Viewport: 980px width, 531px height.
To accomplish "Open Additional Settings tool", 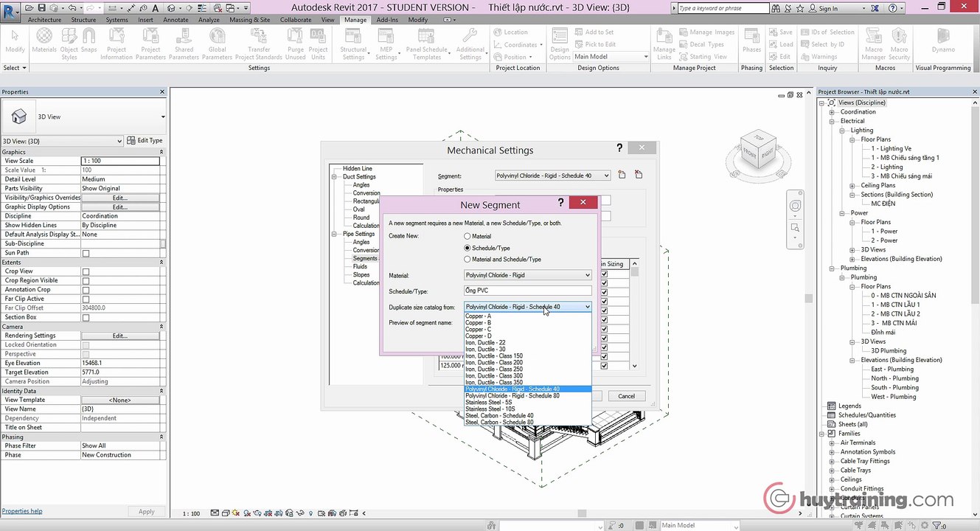I will [x=470, y=44].
